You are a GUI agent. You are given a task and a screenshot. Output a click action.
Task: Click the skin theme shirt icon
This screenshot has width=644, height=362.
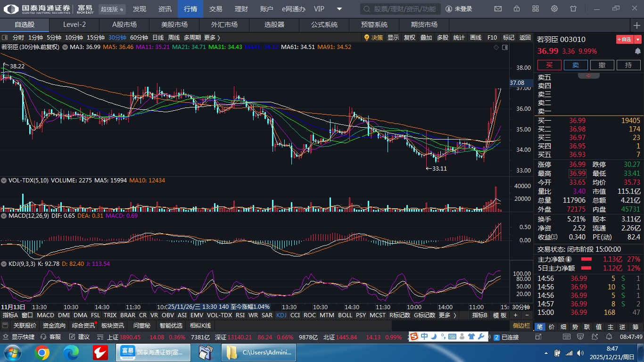point(573,9)
